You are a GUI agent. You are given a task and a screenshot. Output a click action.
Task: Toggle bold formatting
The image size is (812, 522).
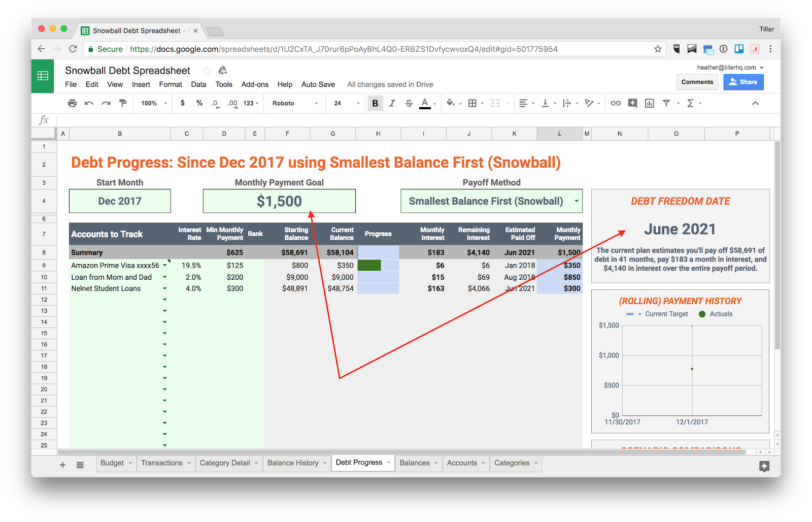click(x=375, y=103)
